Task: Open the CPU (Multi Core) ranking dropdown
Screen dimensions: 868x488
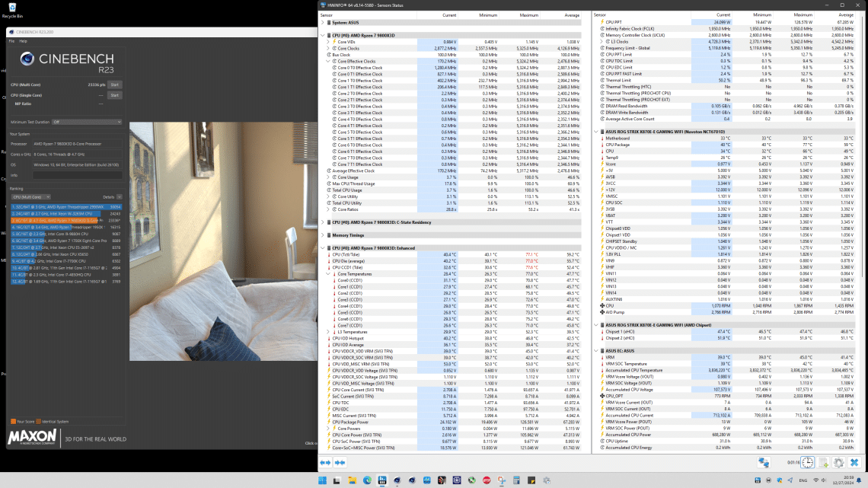Action: click(x=31, y=197)
